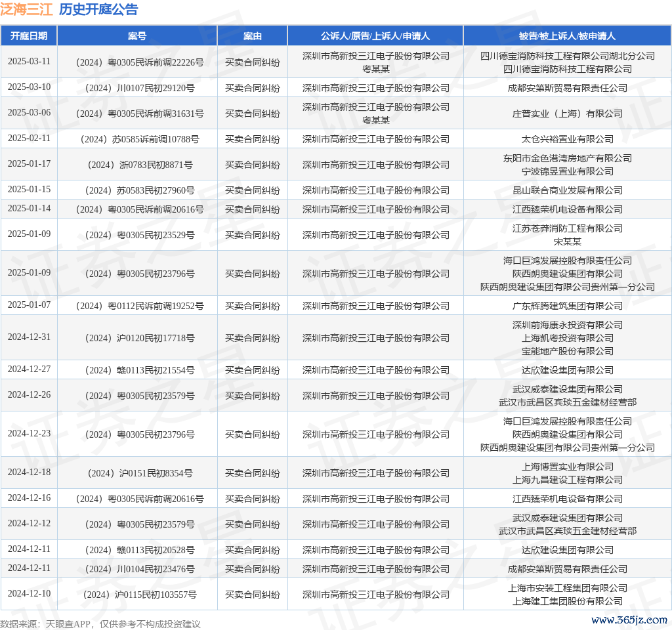Click defendant 太仓兴裕置业有限公司
672x630 pixels.
[568, 139]
